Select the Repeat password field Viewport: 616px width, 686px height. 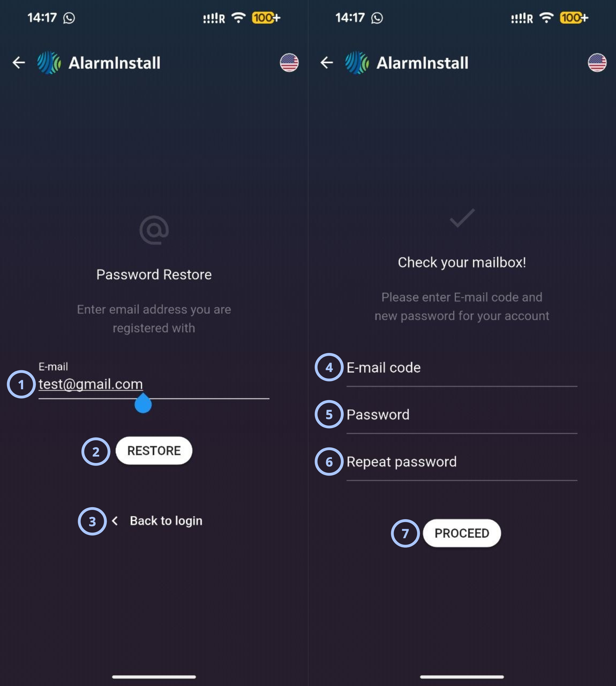click(462, 463)
